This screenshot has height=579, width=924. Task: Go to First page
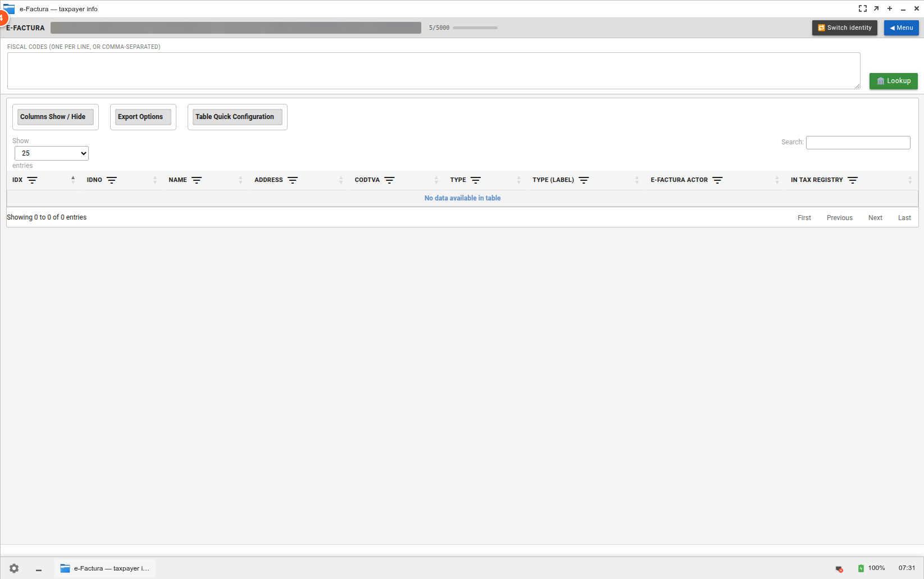click(804, 218)
